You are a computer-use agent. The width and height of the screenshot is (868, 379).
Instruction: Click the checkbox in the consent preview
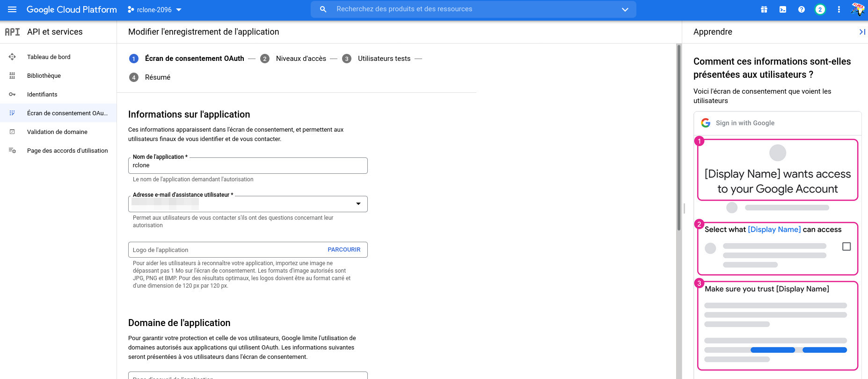pyautogui.click(x=846, y=246)
